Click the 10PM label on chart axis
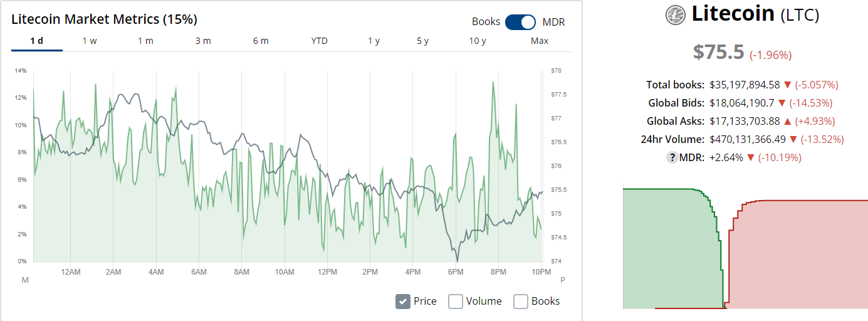This screenshot has height=321, width=868. tap(541, 271)
